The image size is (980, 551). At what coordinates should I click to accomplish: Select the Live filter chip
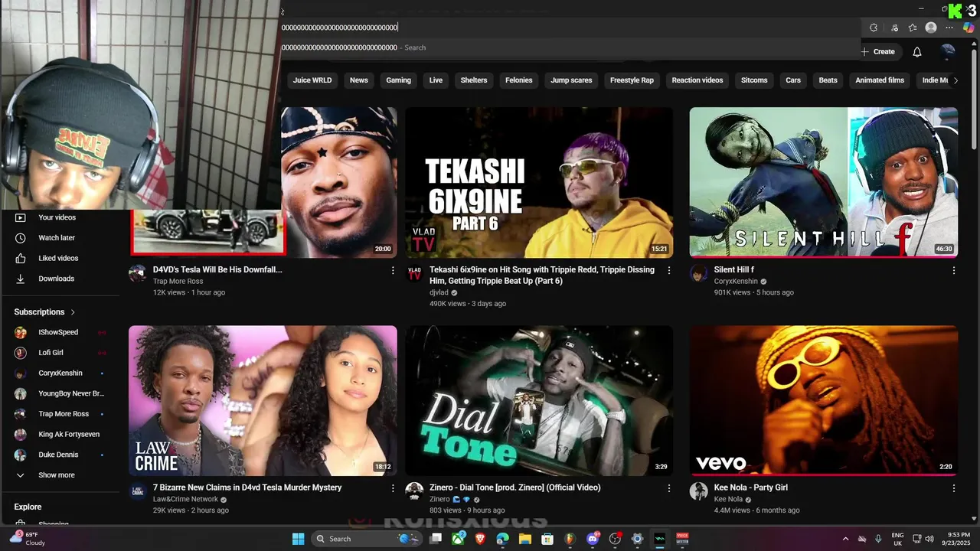coord(436,80)
